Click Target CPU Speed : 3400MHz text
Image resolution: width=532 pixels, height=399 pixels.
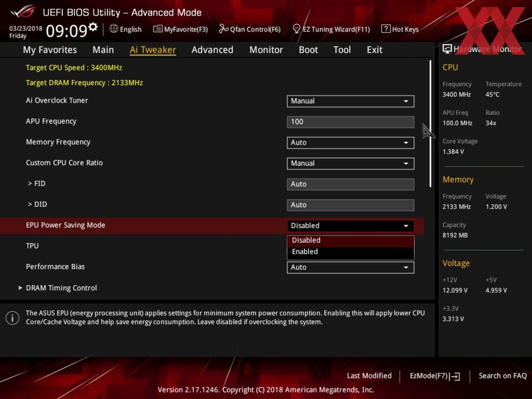pos(74,67)
